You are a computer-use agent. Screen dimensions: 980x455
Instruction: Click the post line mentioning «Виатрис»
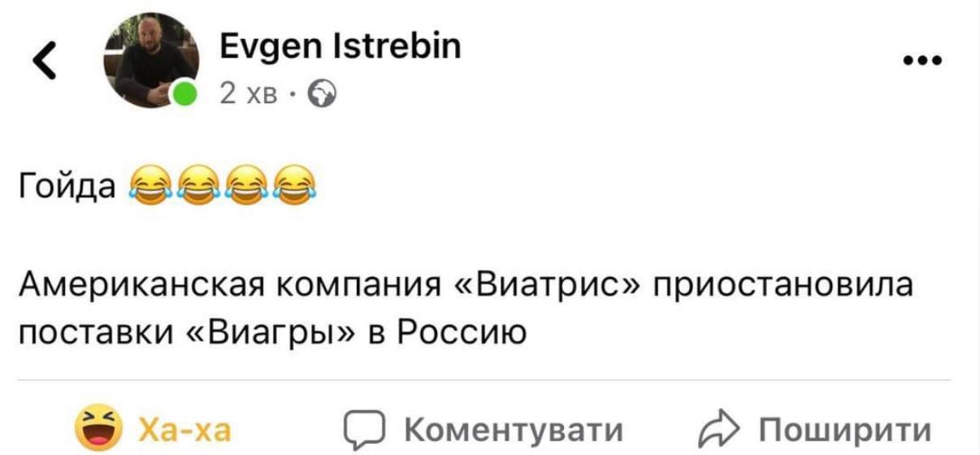coord(466,286)
